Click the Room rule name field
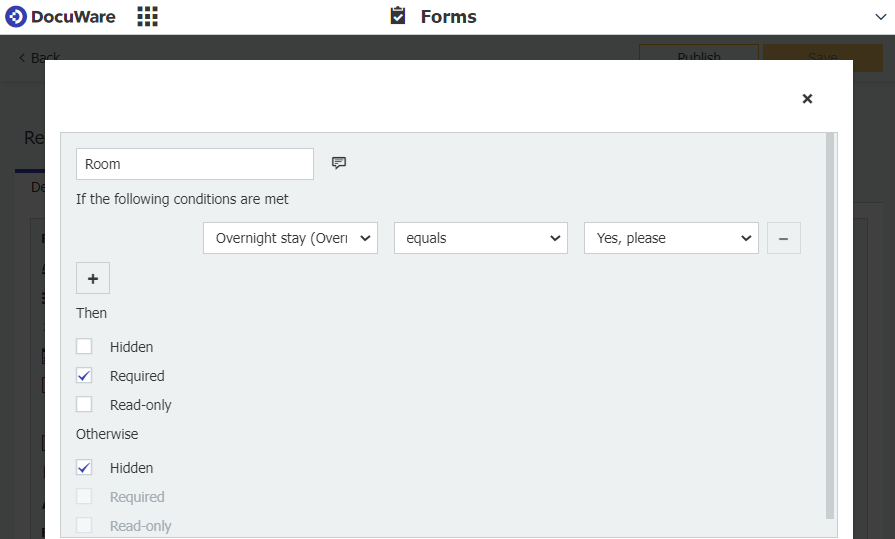The height and width of the screenshot is (539, 895). 195,164
